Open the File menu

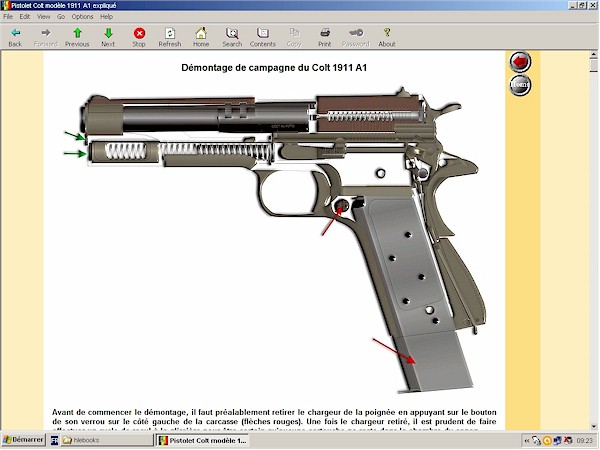tap(8, 16)
